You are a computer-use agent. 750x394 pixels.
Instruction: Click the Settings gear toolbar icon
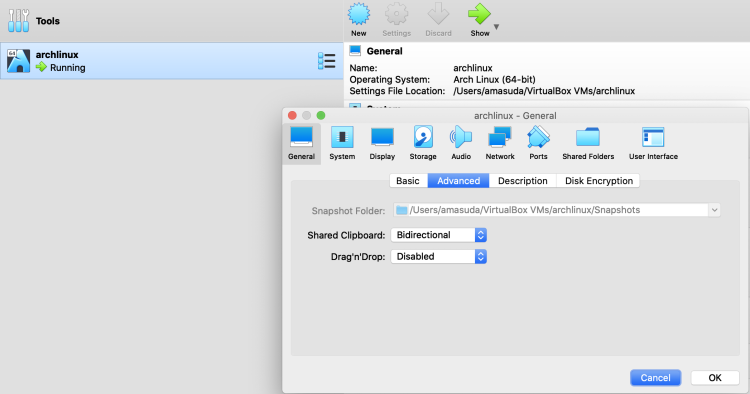(397, 15)
